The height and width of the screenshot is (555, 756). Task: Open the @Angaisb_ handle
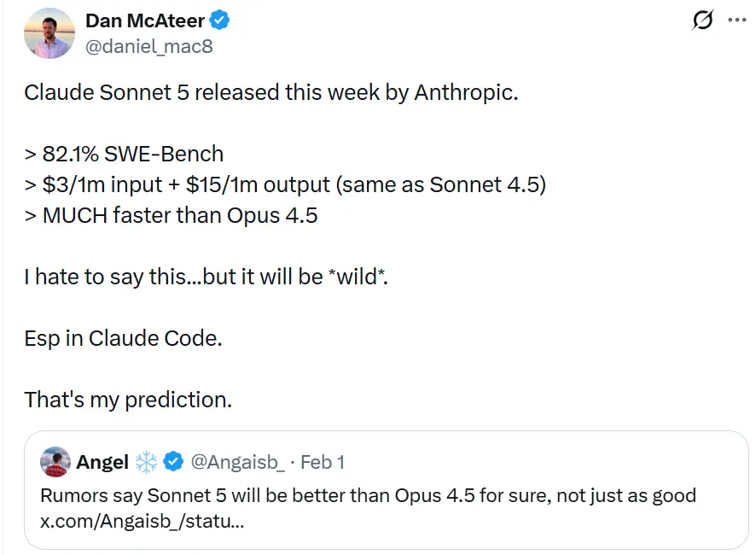[x=237, y=462]
